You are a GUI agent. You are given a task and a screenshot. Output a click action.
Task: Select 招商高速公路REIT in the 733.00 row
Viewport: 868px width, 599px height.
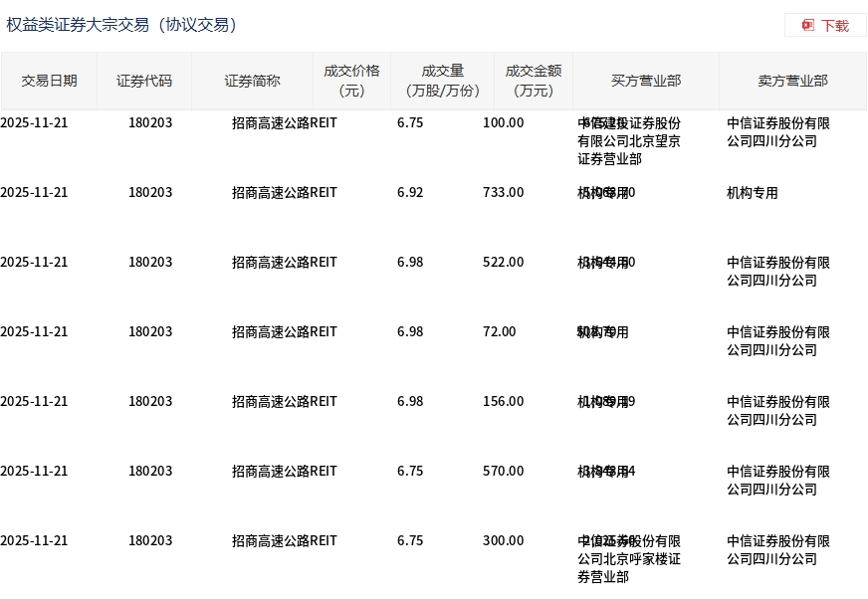(x=284, y=193)
